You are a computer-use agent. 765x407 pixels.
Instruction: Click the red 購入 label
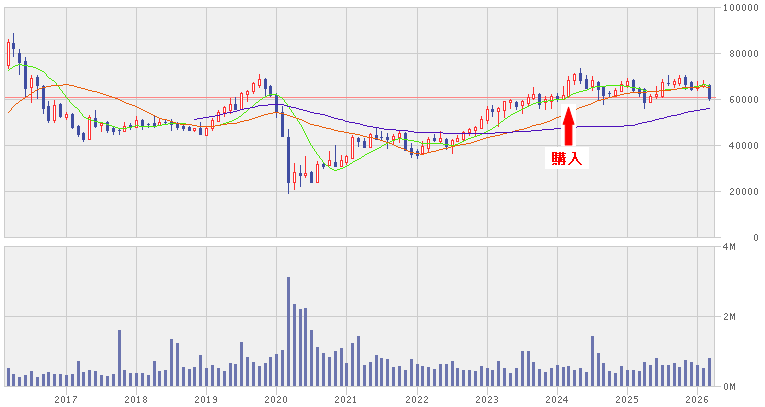pyautogui.click(x=567, y=158)
